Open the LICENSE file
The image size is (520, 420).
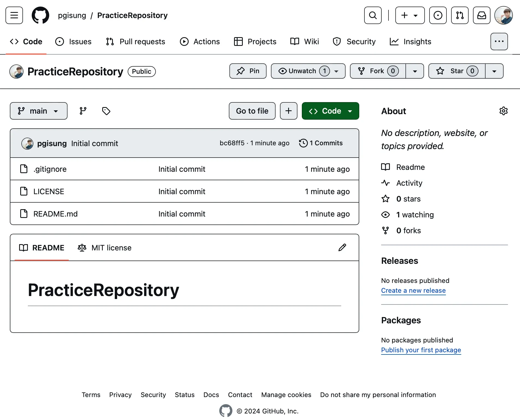click(49, 191)
